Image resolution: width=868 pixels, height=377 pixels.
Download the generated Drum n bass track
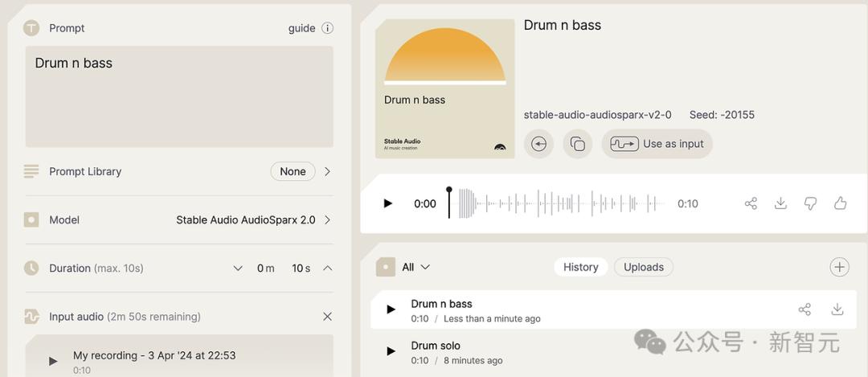pyautogui.click(x=780, y=203)
